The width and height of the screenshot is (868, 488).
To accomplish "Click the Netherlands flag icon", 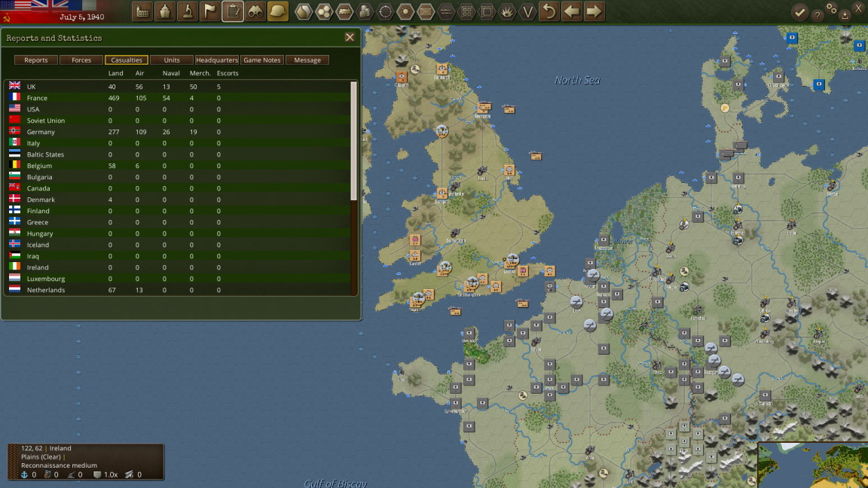I will tap(15, 289).
